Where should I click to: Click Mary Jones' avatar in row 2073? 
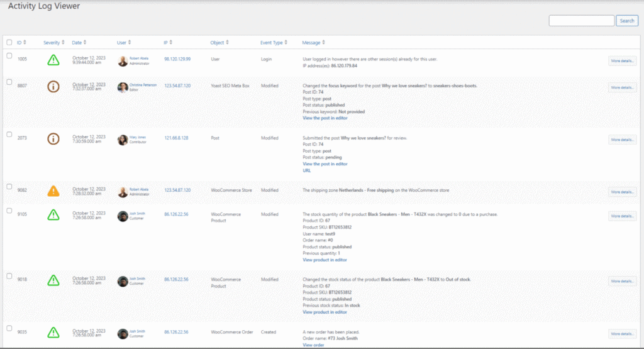pyautogui.click(x=123, y=140)
